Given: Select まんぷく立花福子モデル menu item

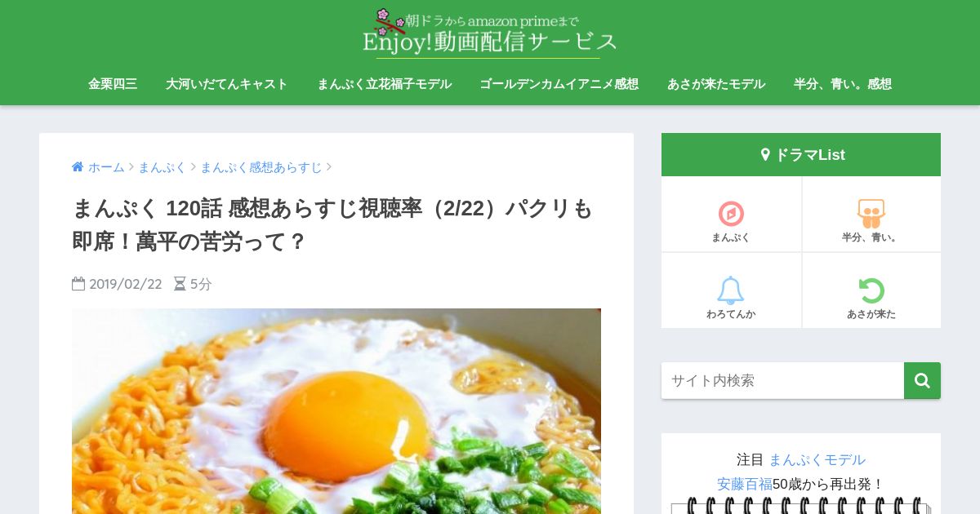Looking at the screenshot, I should point(384,83).
